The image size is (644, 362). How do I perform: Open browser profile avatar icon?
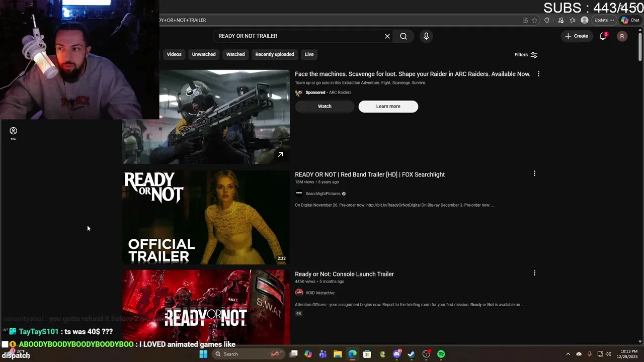[x=584, y=20]
